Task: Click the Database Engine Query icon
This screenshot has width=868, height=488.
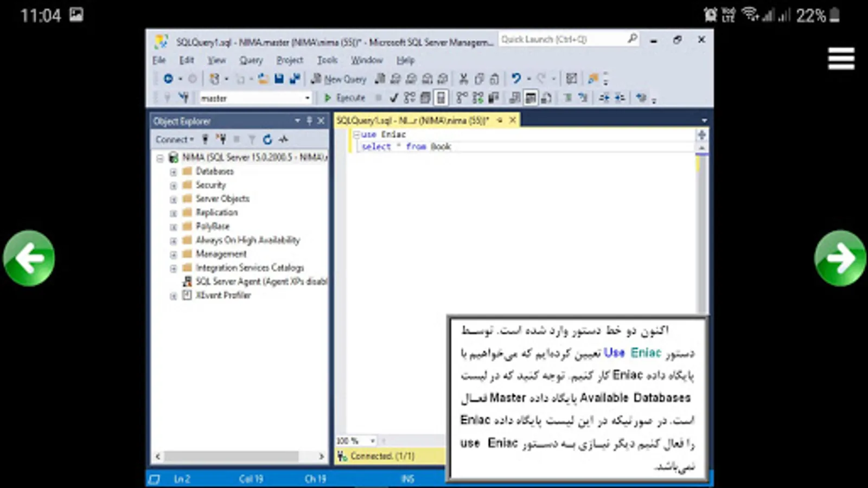Action: [x=380, y=79]
